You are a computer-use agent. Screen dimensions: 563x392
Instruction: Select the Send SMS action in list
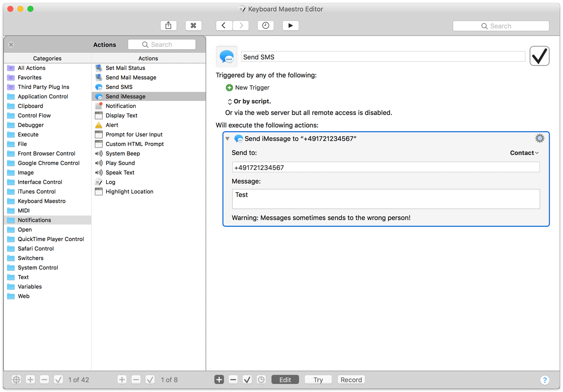click(x=149, y=87)
